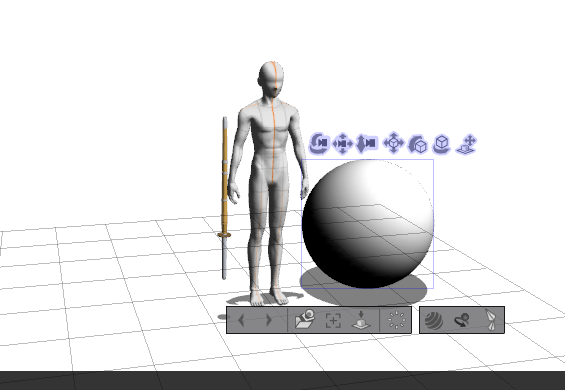Focus camera on editing target icon

tap(333, 320)
